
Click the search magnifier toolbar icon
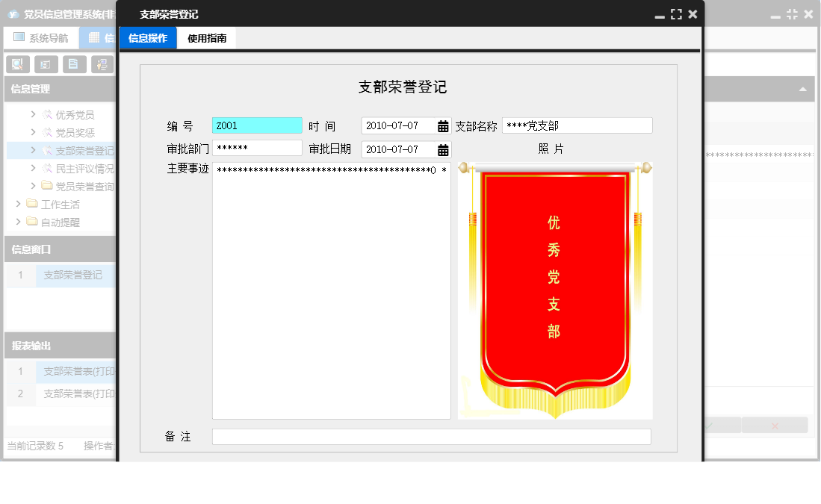click(18, 64)
